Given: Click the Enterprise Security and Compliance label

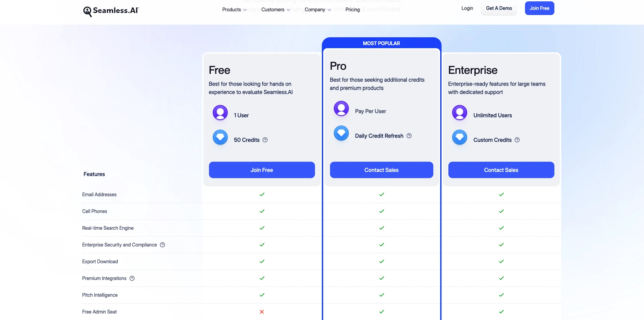Looking at the screenshot, I should 120,245.
